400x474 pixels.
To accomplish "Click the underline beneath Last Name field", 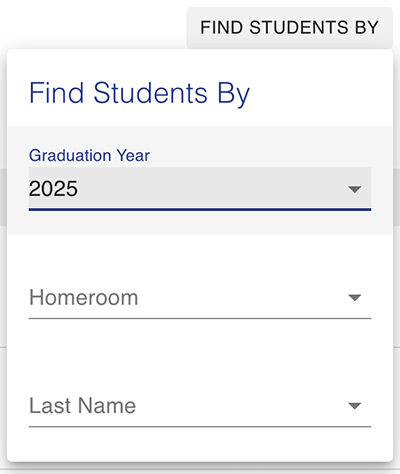I will [x=200, y=426].
